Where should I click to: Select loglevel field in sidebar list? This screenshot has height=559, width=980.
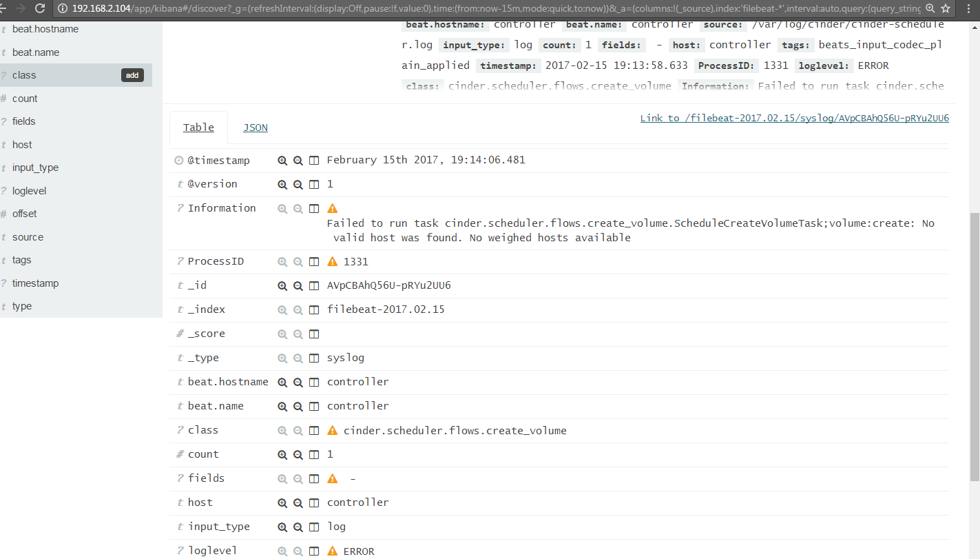(x=30, y=191)
